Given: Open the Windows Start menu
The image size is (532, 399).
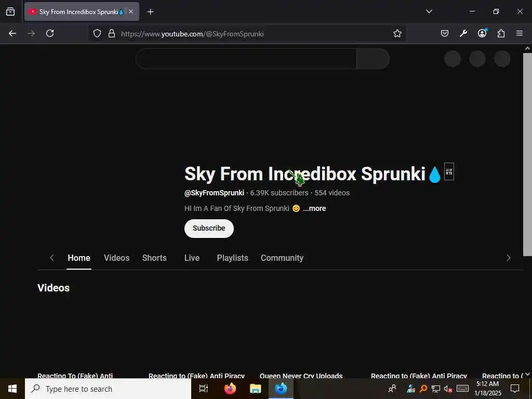Looking at the screenshot, I should point(12,389).
